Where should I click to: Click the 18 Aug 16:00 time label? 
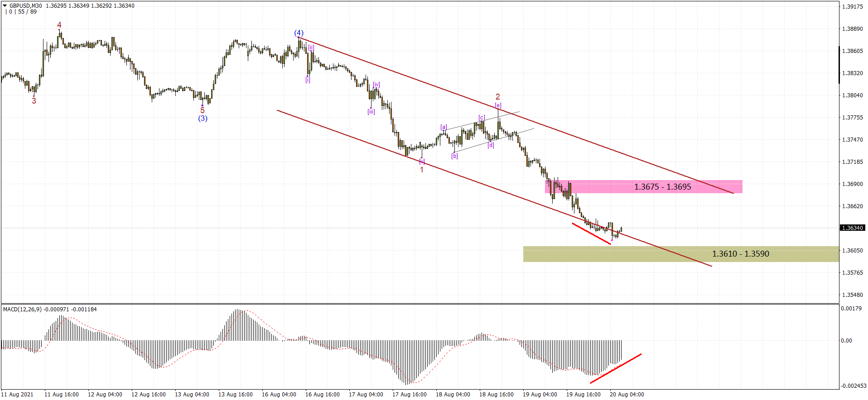click(497, 395)
